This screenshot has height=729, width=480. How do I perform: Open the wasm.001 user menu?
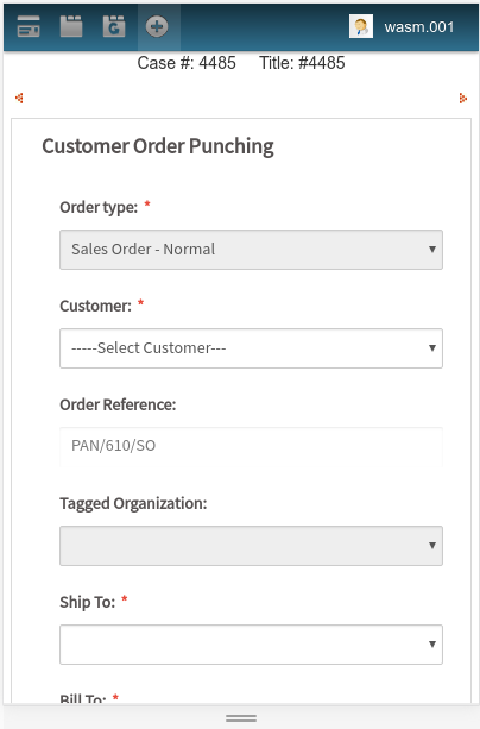[x=419, y=27]
